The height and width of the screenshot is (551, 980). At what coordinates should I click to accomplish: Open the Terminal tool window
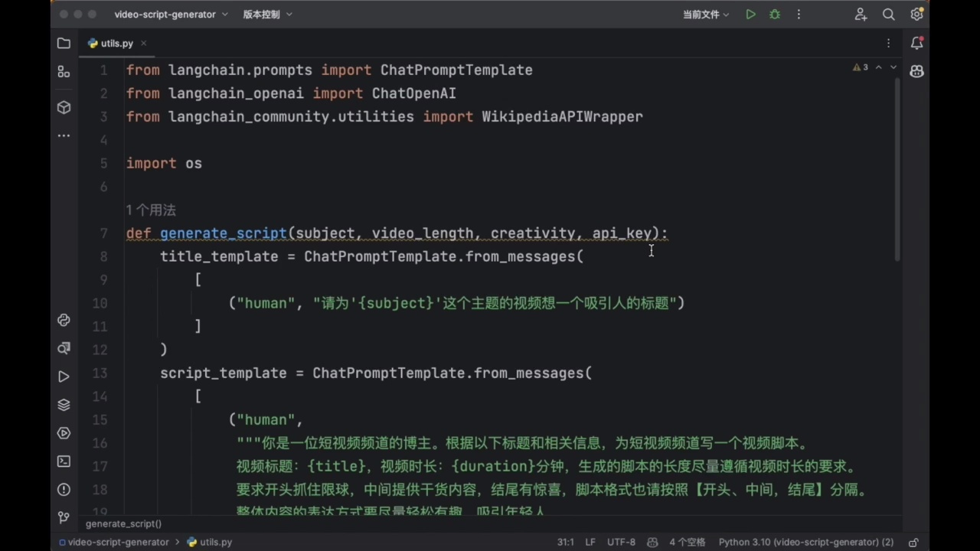coord(64,461)
